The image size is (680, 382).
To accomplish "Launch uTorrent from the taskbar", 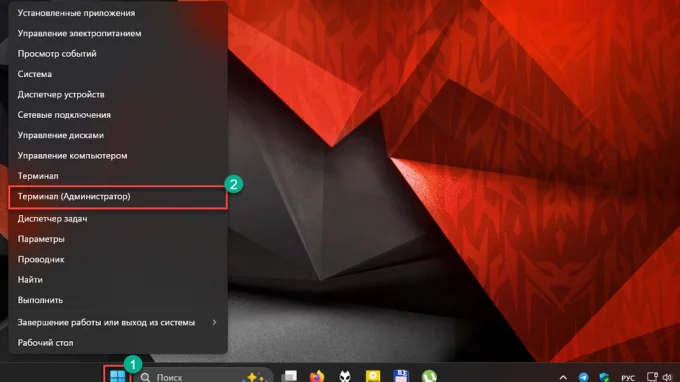I will pyautogui.click(x=429, y=376).
